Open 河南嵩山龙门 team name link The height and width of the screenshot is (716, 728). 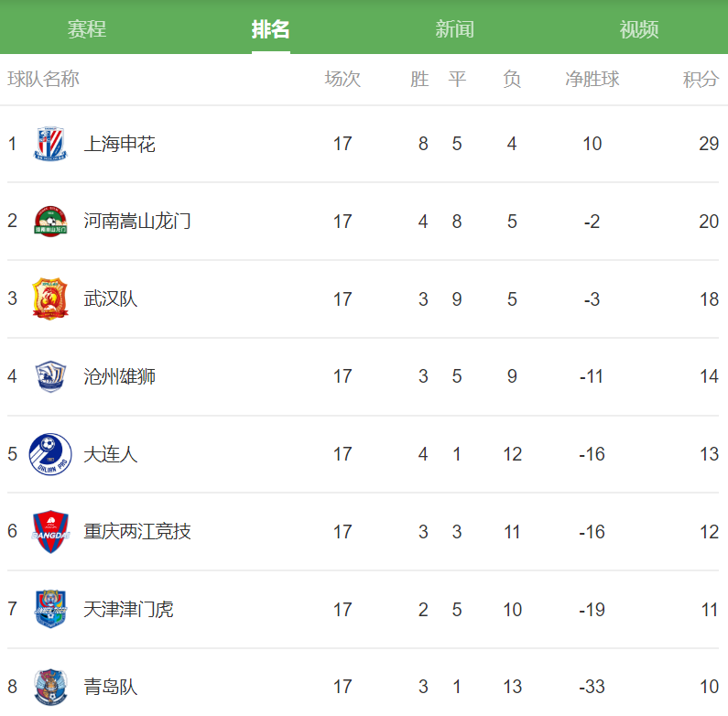[137, 222]
